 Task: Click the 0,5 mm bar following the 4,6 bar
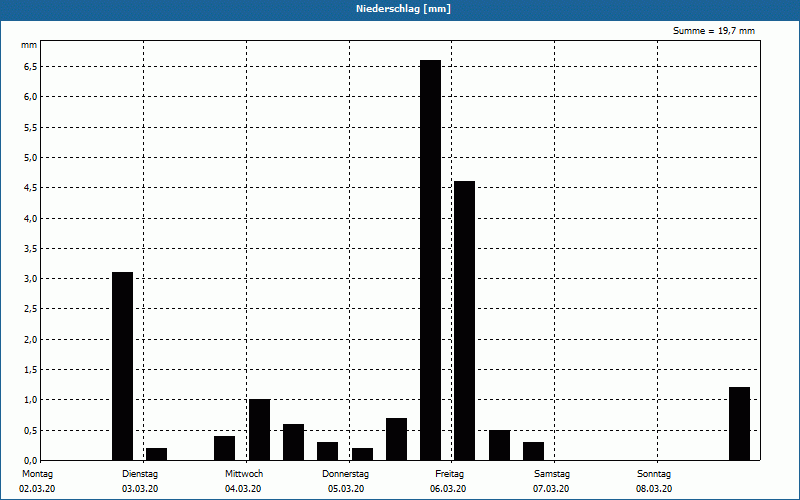(x=499, y=445)
